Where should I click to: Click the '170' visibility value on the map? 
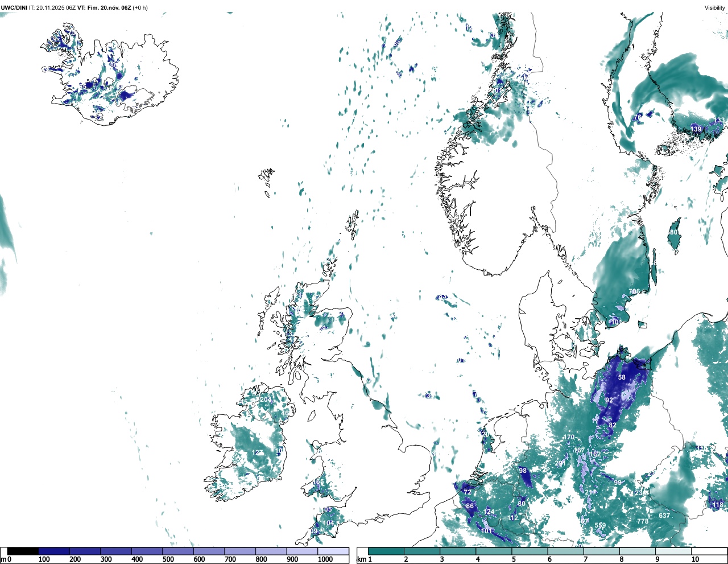[x=569, y=438]
